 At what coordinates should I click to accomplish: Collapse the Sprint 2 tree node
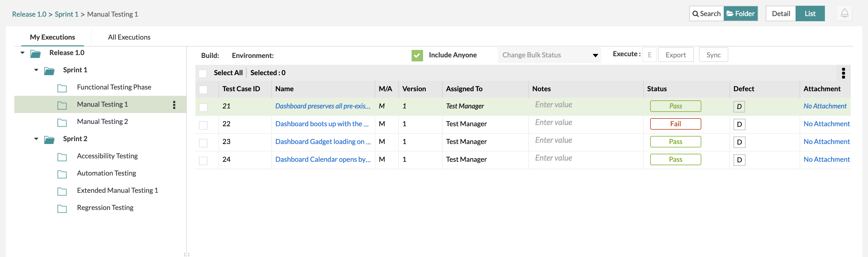pyautogui.click(x=37, y=139)
